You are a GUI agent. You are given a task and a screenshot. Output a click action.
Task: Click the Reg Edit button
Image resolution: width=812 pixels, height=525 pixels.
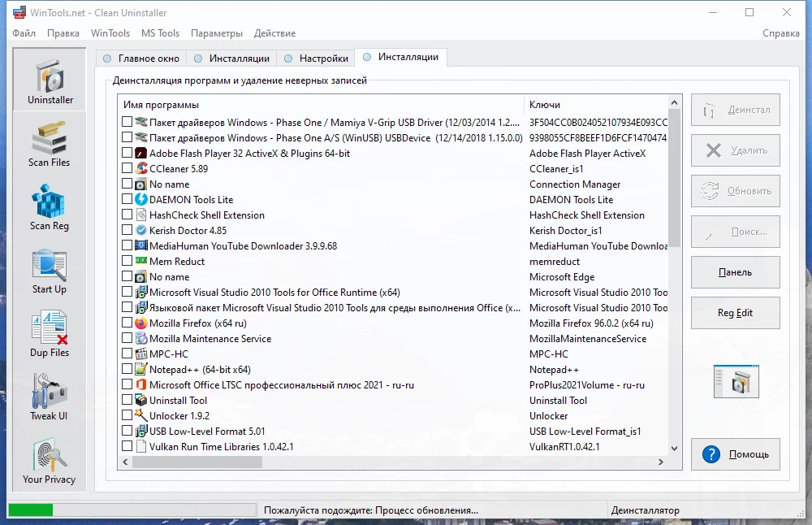pyautogui.click(x=736, y=313)
